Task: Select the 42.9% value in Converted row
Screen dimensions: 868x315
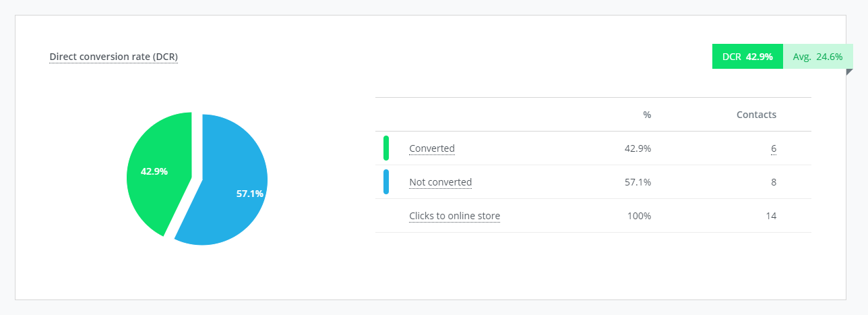Action: [x=638, y=148]
